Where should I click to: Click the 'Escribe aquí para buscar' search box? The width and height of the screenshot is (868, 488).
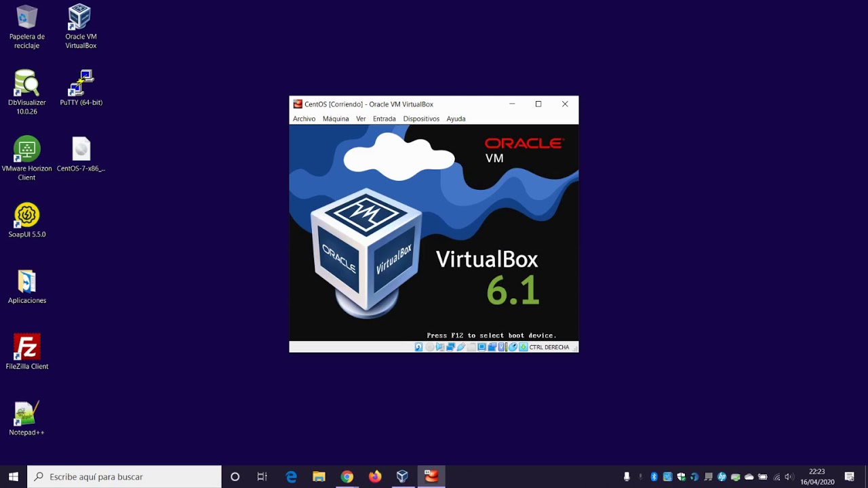click(x=124, y=476)
